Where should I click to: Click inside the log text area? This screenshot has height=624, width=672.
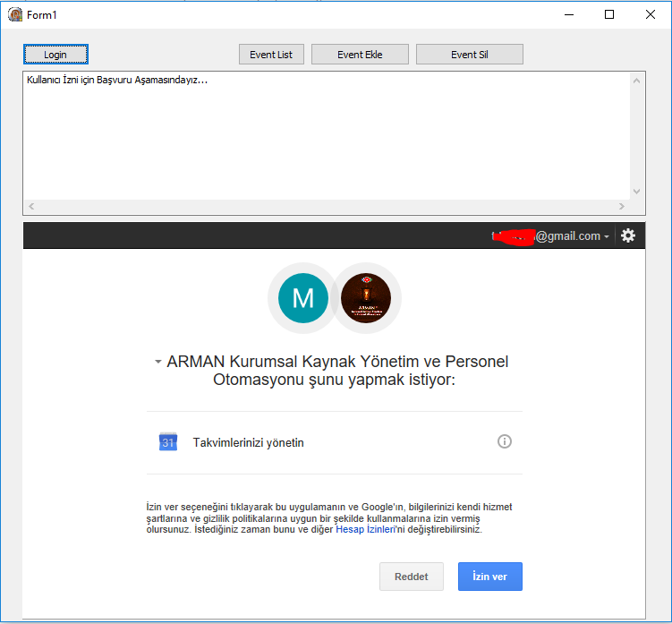(327, 136)
